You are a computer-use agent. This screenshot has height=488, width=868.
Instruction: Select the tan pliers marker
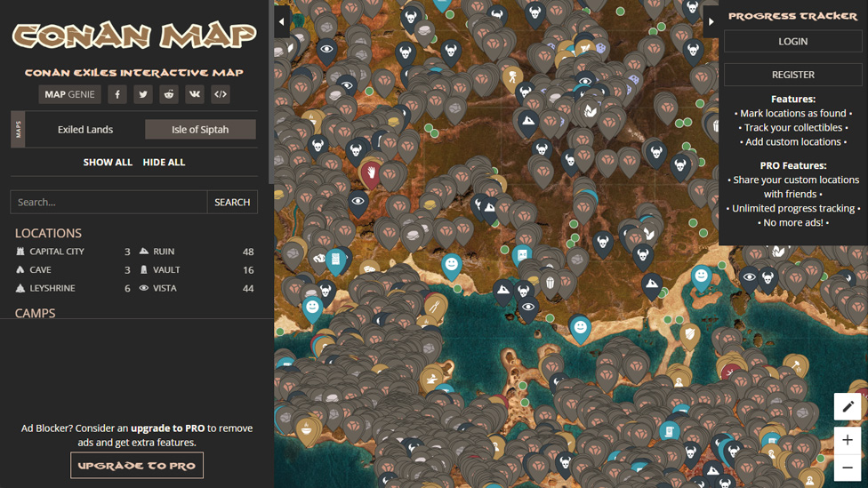tap(435, 308)
